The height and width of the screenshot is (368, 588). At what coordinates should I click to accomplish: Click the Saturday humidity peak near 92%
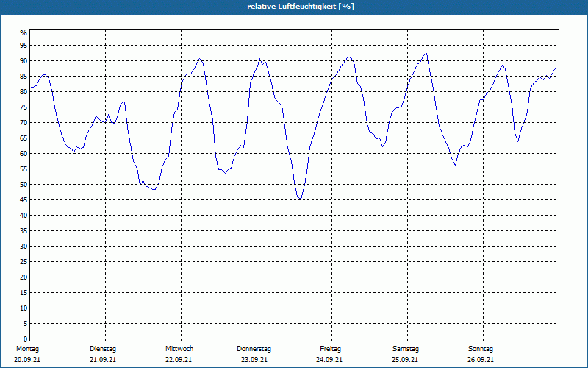coord(426,54)
